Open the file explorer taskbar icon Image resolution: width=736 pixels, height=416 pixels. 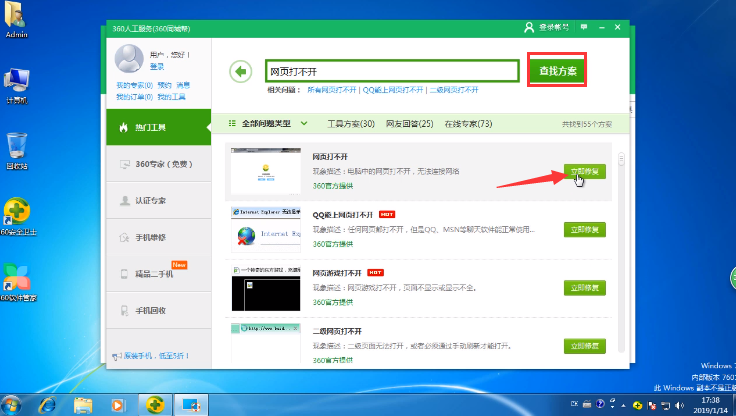[x=83, y=405]
